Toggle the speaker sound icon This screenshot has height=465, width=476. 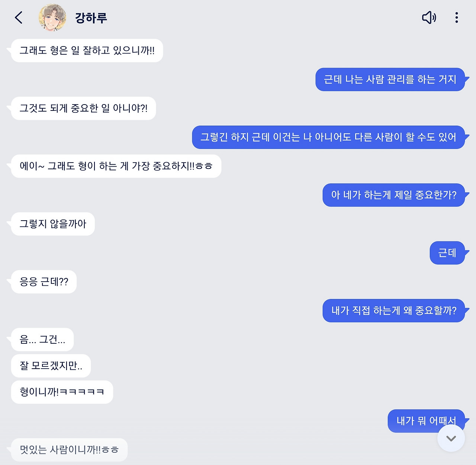[429, 17]
